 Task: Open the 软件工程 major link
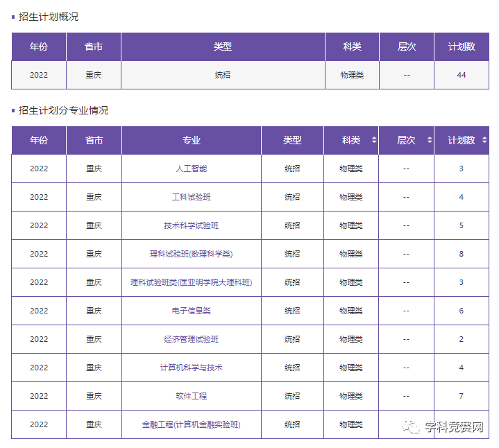192,396
